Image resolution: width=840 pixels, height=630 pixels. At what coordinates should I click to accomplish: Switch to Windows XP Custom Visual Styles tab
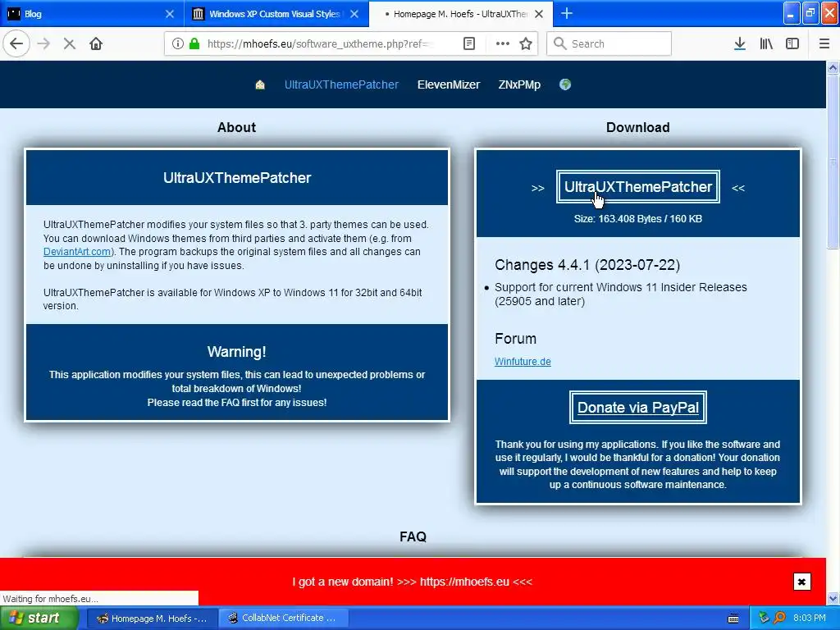click(x=276, y=14)
